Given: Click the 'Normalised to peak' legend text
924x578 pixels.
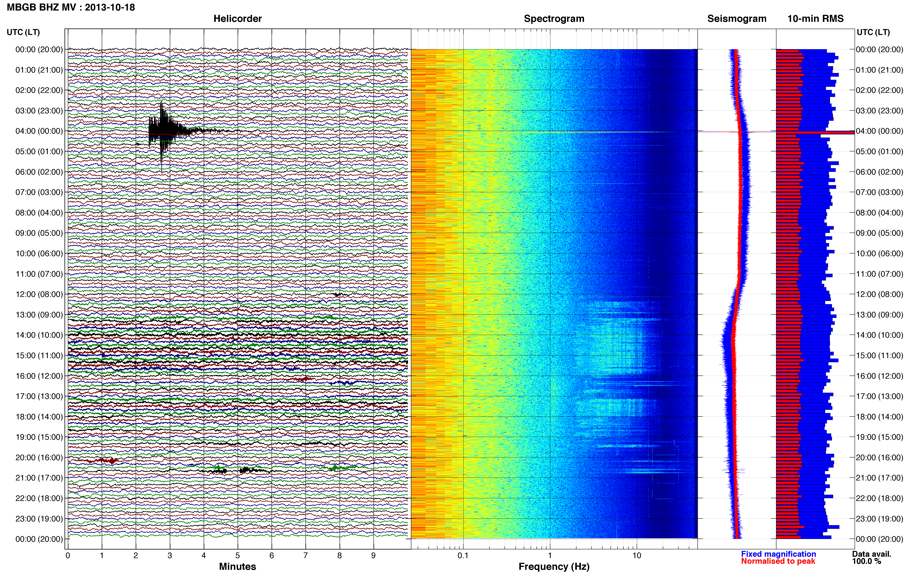Looking at the screenshot, I should pos(778,561).
